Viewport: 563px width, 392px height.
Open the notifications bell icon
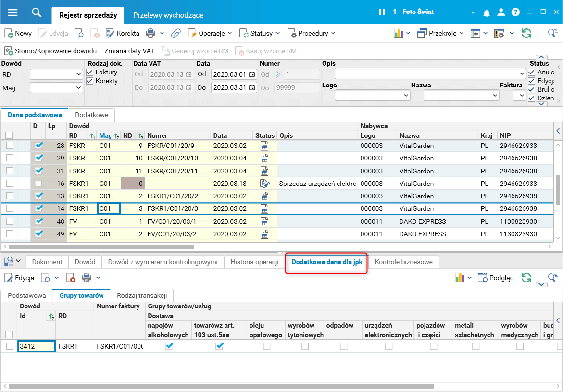[487, 12]
